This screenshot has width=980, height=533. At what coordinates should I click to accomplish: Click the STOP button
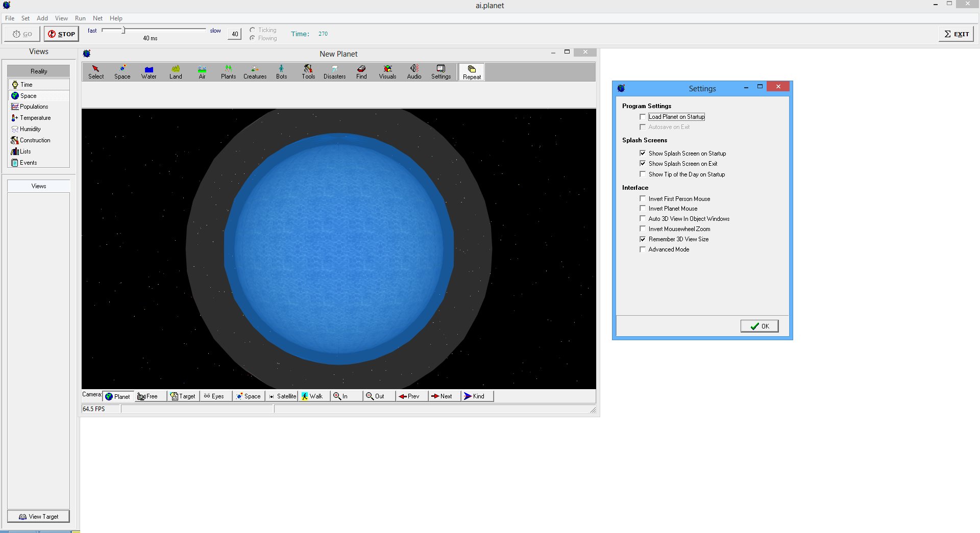pos(61,34)
